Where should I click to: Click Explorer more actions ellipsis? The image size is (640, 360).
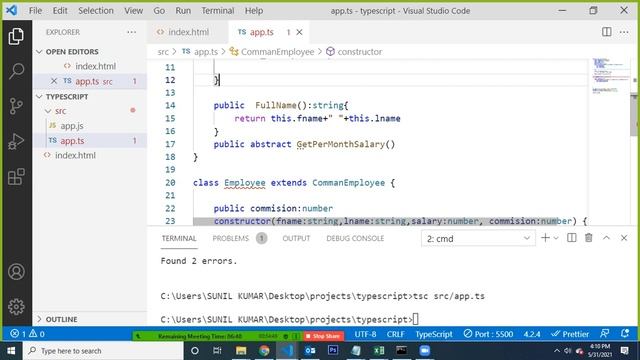(131, 32)
